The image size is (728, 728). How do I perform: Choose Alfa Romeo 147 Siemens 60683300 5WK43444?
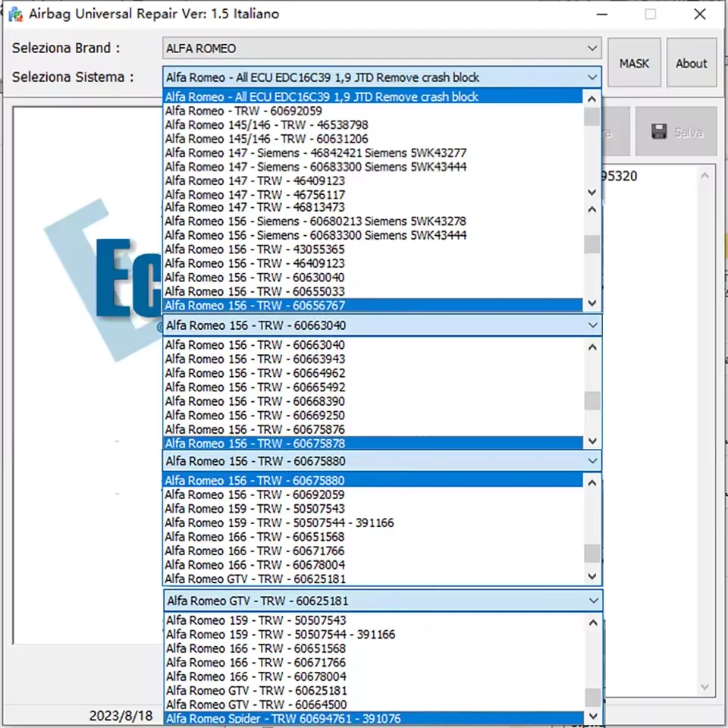coord(373,167)
